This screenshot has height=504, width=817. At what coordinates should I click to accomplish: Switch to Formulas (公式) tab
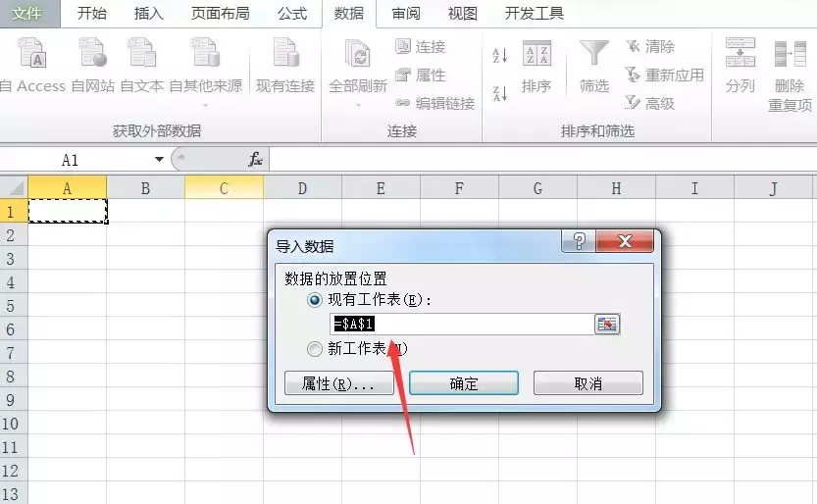tap(292, 14)
